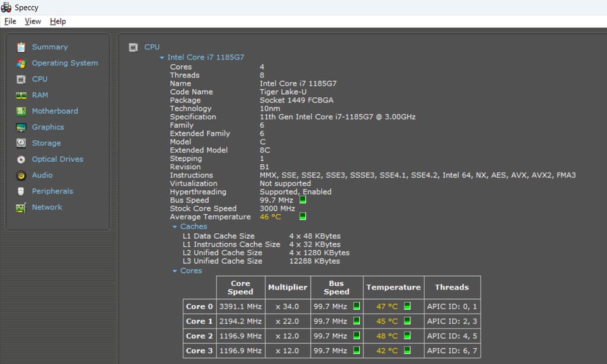Click the Summary clipboard icon in sidebar
The height and width of the screenshot is (364, 607).
tap(21, 47)
